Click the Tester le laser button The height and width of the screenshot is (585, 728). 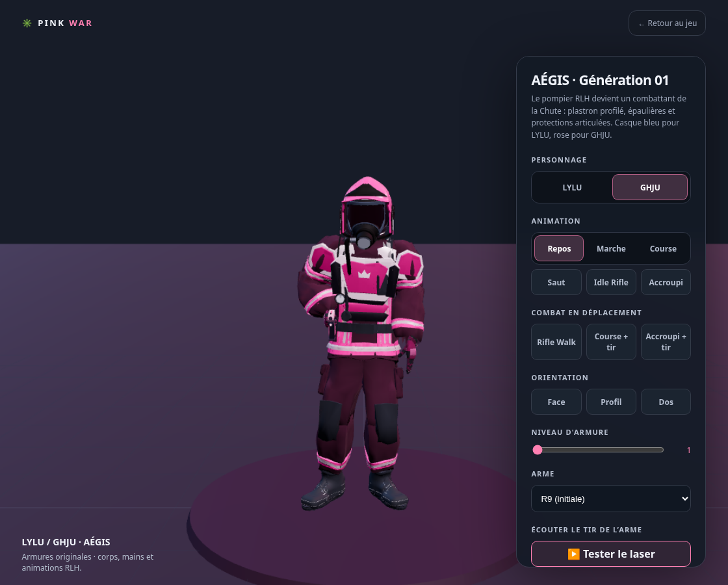point(611,554)
